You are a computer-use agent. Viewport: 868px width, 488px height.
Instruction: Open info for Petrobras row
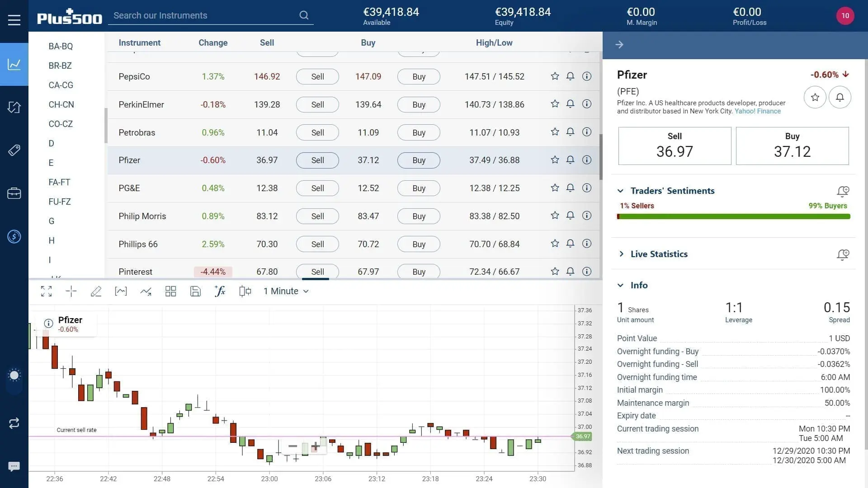[x=586, y=132]
